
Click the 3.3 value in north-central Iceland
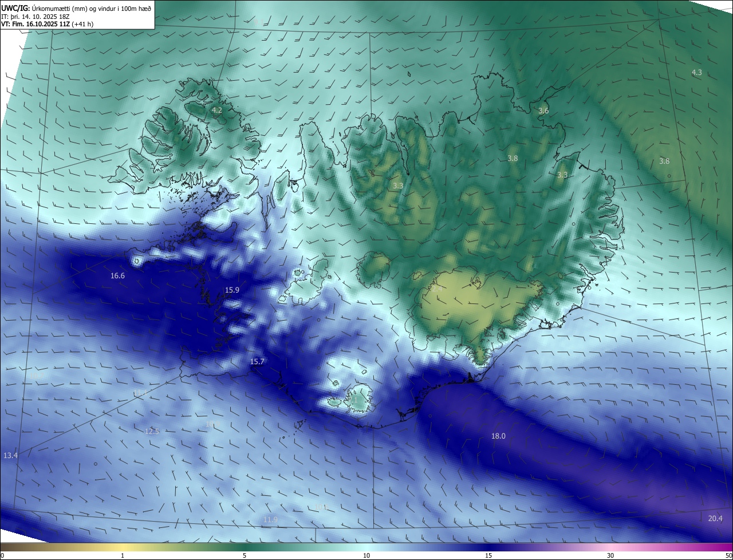(398, 186)
